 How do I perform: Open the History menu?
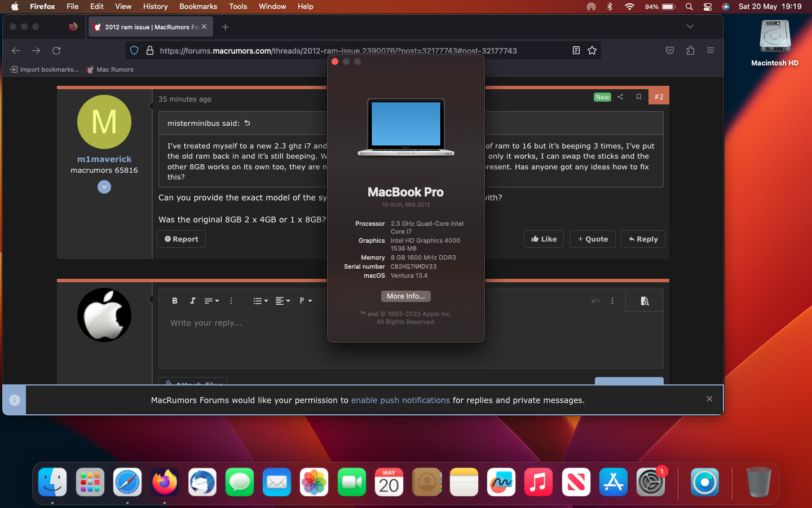155,6
